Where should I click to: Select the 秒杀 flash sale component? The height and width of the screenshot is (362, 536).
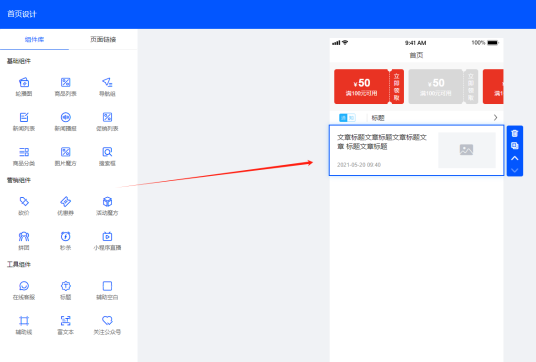pos(66,236)
